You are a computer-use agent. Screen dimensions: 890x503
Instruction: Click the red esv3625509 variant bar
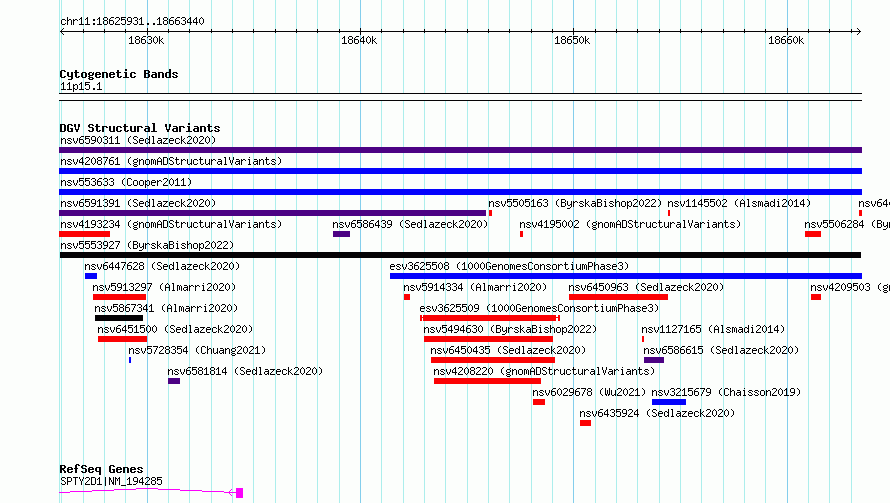pos(490,318)
